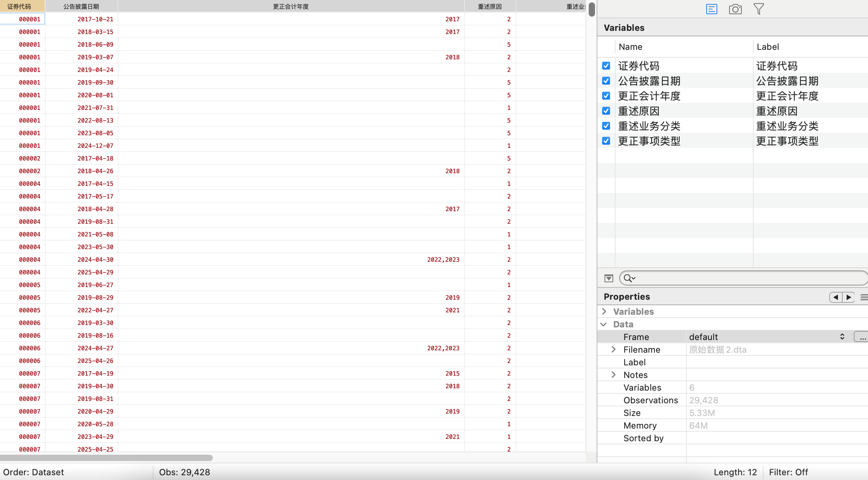The width and height of the screenshot is (868, 480).
Task: Click the next arrow in Properties header
Action: pos(849,297)
